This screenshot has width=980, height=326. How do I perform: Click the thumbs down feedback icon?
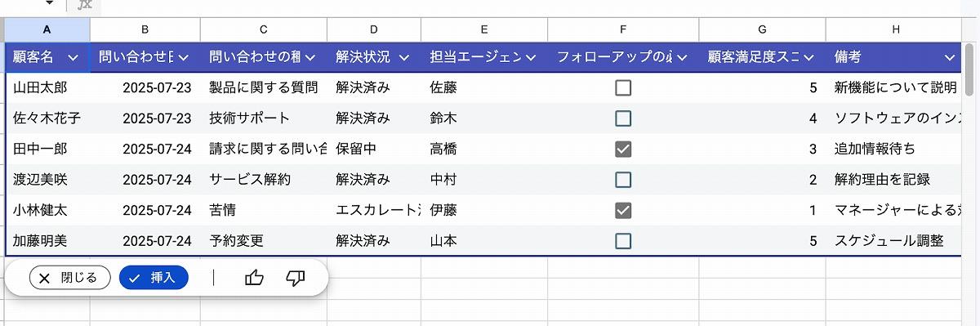tap(296, 278)
